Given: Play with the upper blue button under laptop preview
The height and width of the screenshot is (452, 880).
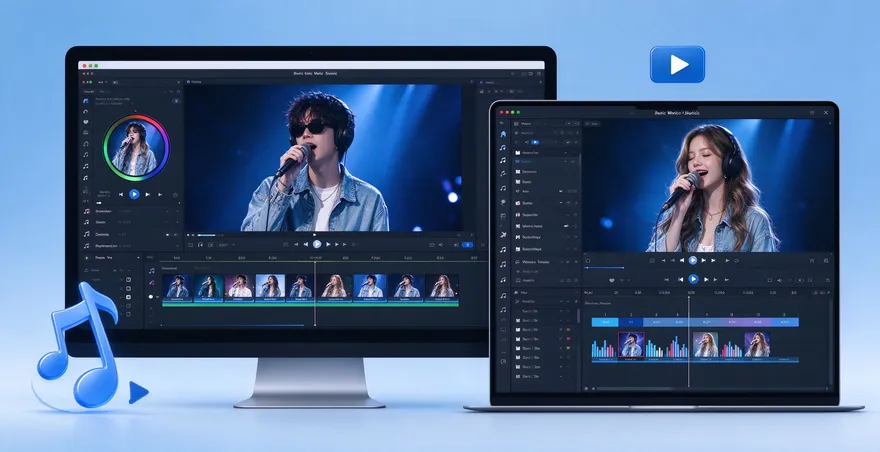Looking at the screenshot, I should (693, 261).
